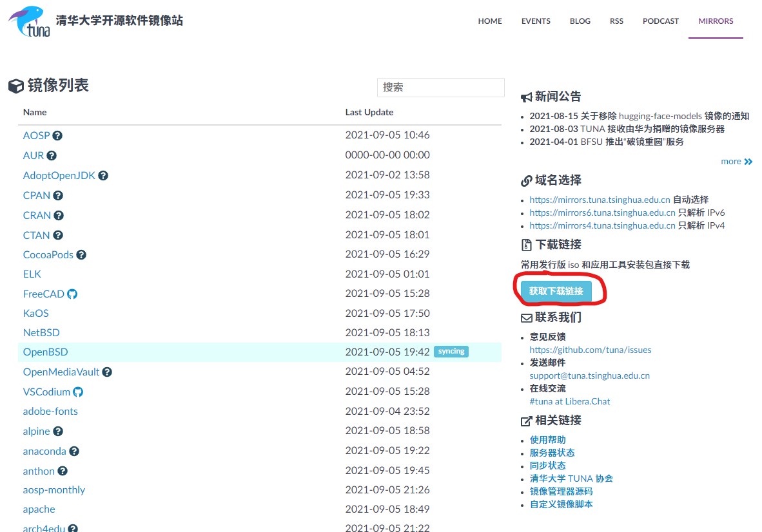
Task: Open the AOSP mirror link
Action: point(37,136)
